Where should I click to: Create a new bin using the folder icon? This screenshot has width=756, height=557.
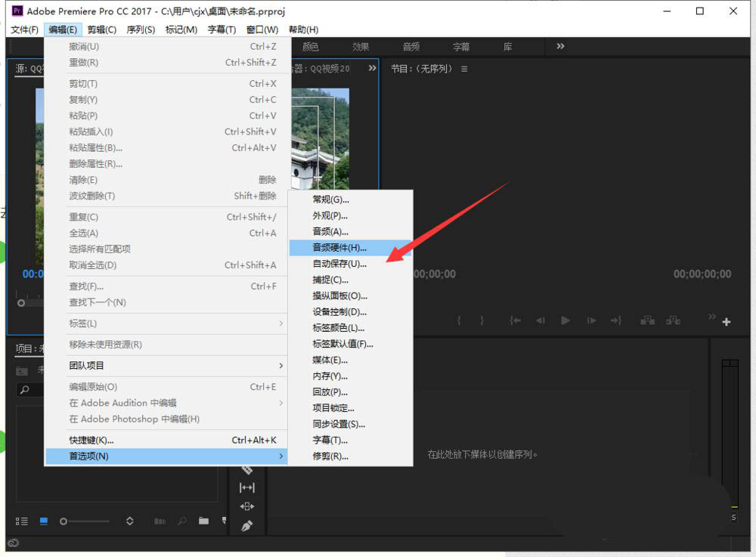(204, 521)
